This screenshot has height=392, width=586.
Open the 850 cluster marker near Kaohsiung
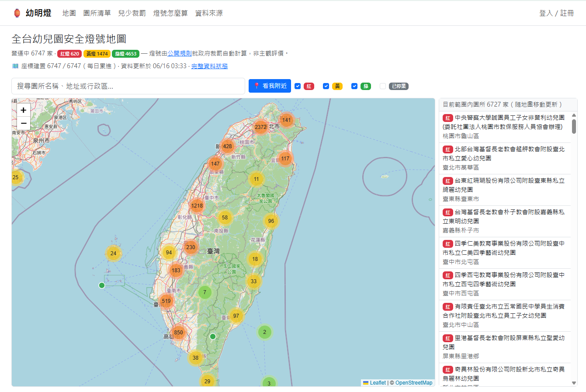(x=179, y=332)
